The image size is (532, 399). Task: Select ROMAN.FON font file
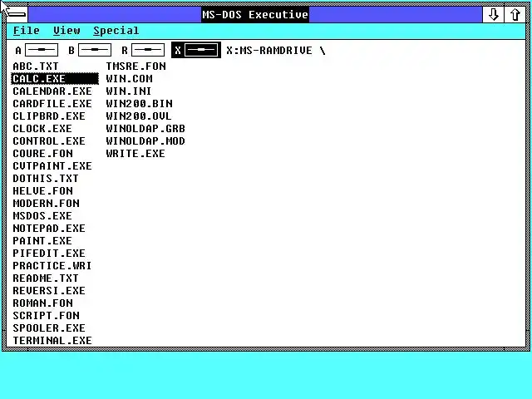click(42, 303)
